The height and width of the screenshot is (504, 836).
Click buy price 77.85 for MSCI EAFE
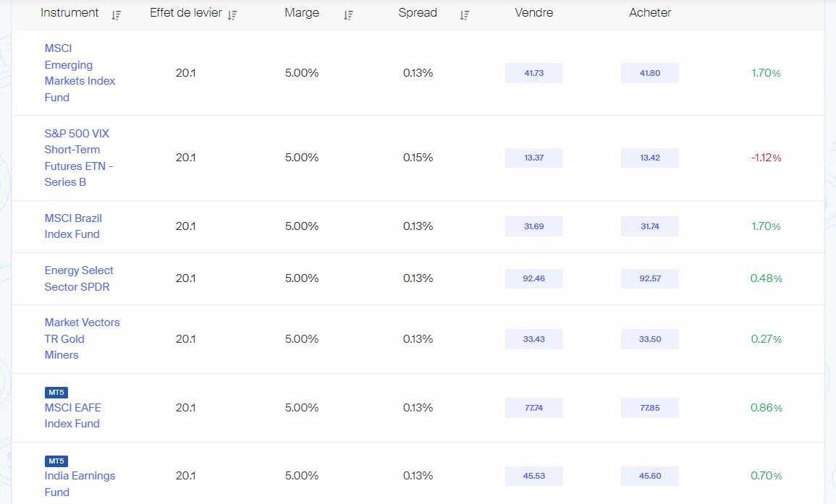coord(649,408)
